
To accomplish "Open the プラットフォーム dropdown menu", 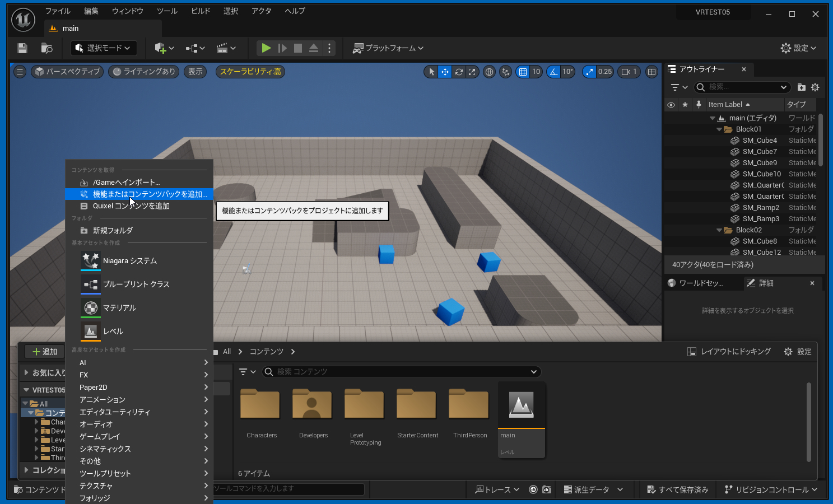I will coord(388,48).
